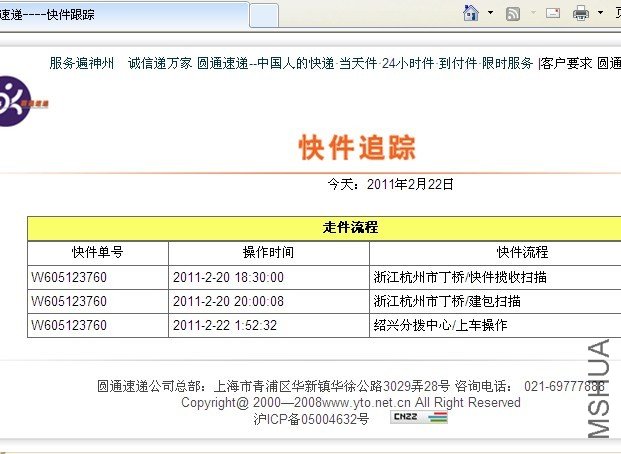Click the colored stats icon beside CNZZ

coord(437,417)
